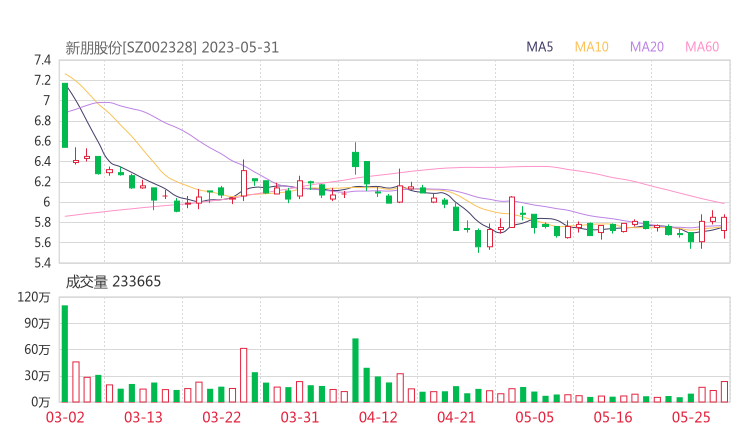
Task: Click the 7.2 price axis label
Action: tap(42, 80)
